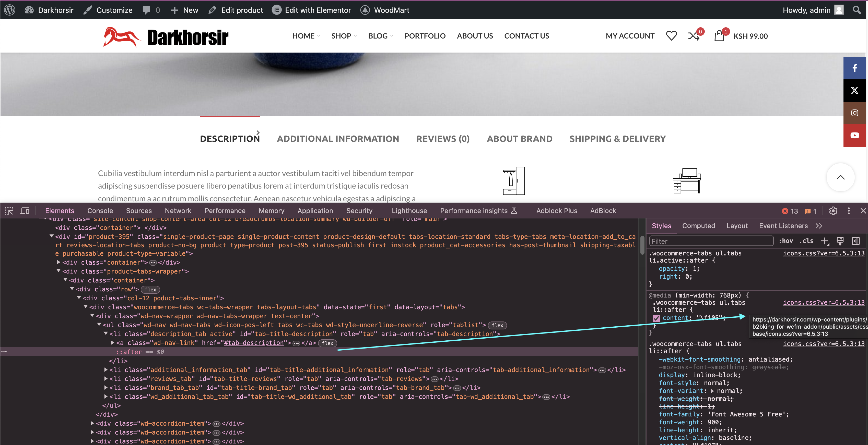Image resolution: width=868 pixels, height=445 pixels.
Task: Click the #tab-description href link
Action: point(254,343)
